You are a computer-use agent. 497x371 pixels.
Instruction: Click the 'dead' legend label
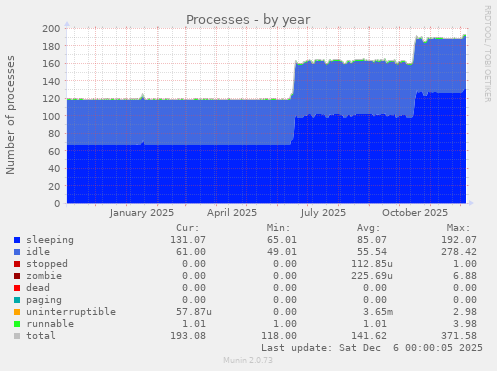pyautogui.click(x=38, y=288)
